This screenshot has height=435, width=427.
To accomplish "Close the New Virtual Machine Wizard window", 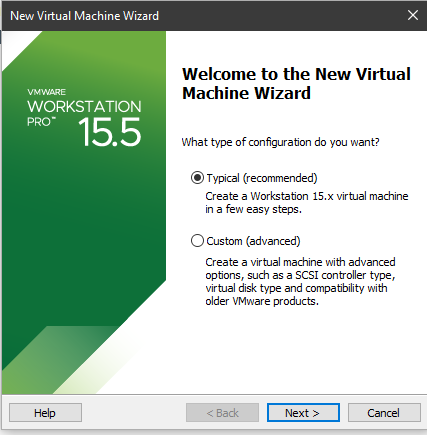I will point(413,15).
